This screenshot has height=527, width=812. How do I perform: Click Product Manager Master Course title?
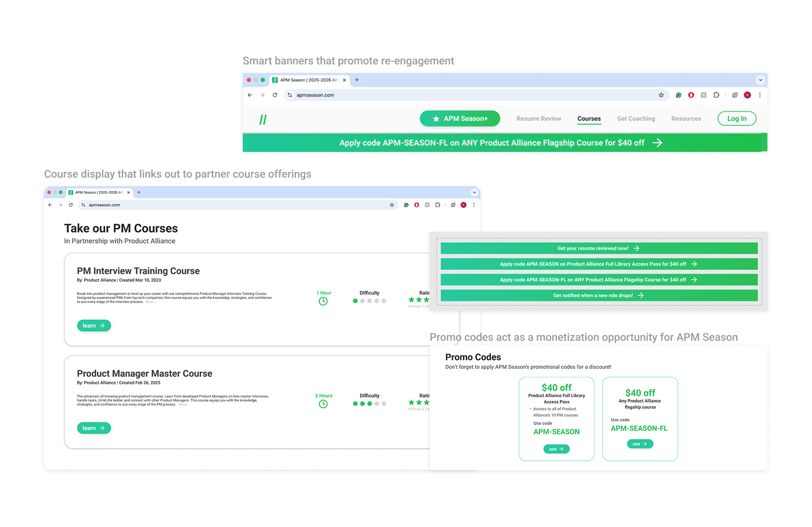tap(144, 374)
